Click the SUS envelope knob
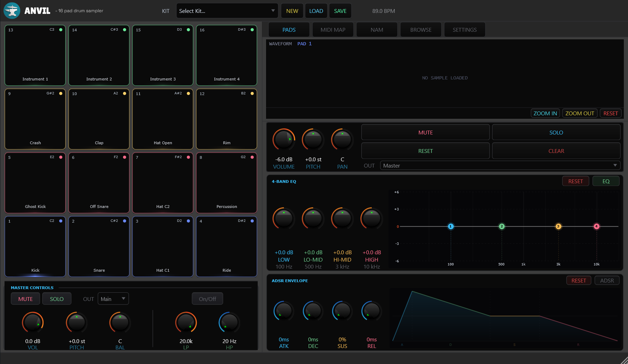This screenshot has width=628, height=364. [342, 311]
